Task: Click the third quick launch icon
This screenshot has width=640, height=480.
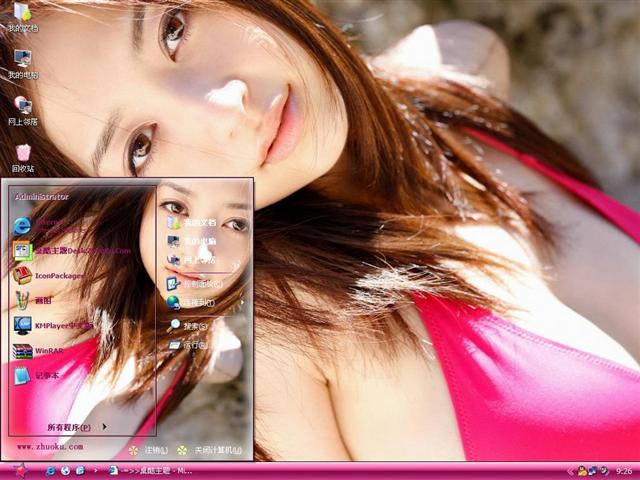Action: pyautogui.click(x=80, y=471)
